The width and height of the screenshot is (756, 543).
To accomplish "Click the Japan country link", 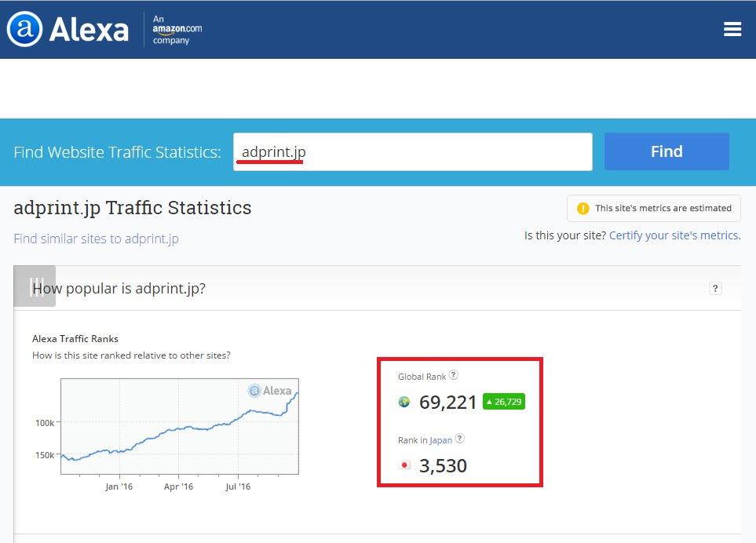I will coord(440,440).
